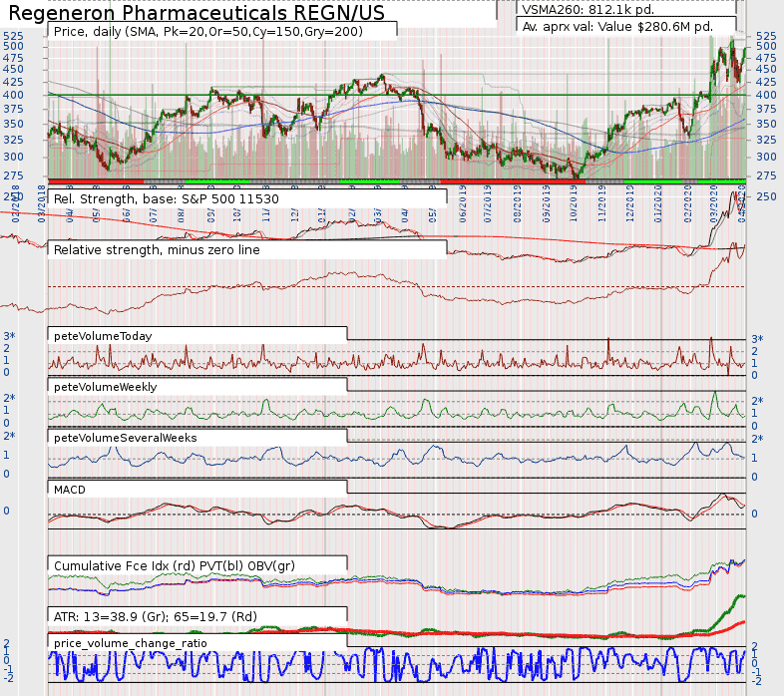Click 525 on the left price axis
Screen dimensions: 784x696
(x=13, y=36)
